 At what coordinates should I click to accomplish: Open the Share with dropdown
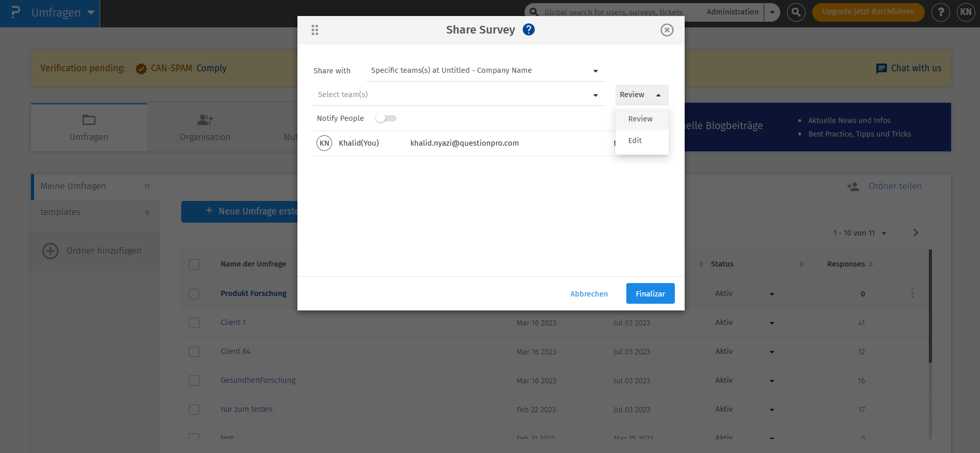(x=485, y=71)
